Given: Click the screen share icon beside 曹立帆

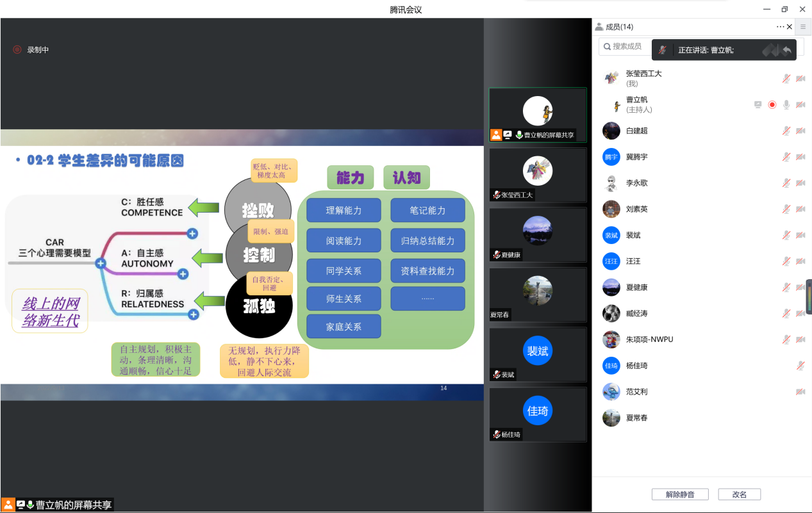Looking at the screenshot, I should coord(758,104).
